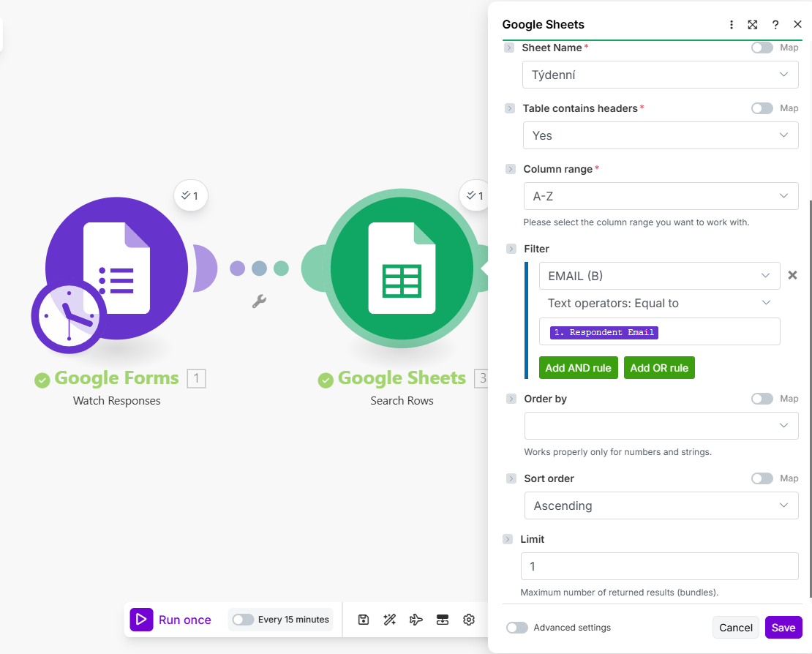
Task: Click the Google Forms green check status icon
Action: pos(42,380)
